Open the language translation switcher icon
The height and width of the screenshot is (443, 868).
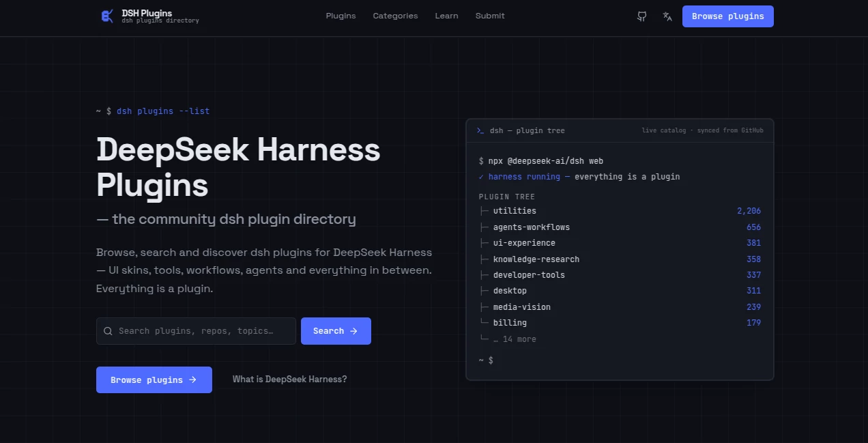(667, 16)
